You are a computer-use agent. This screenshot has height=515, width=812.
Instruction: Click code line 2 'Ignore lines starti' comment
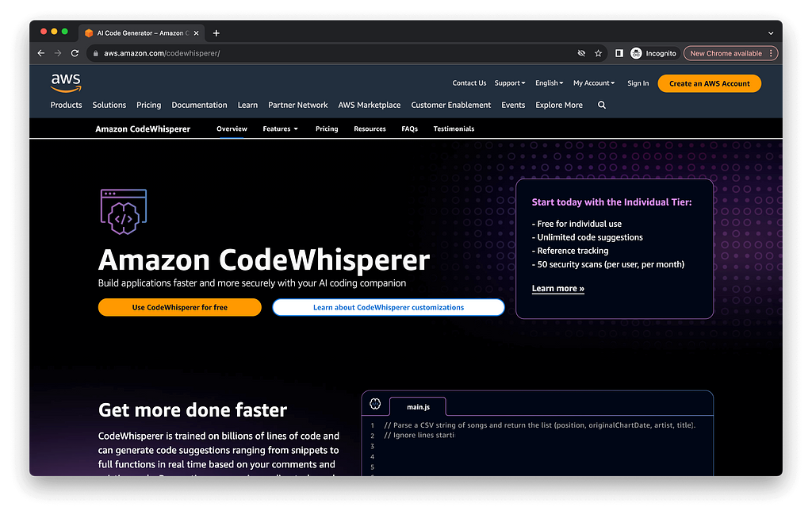coord(419,435)
